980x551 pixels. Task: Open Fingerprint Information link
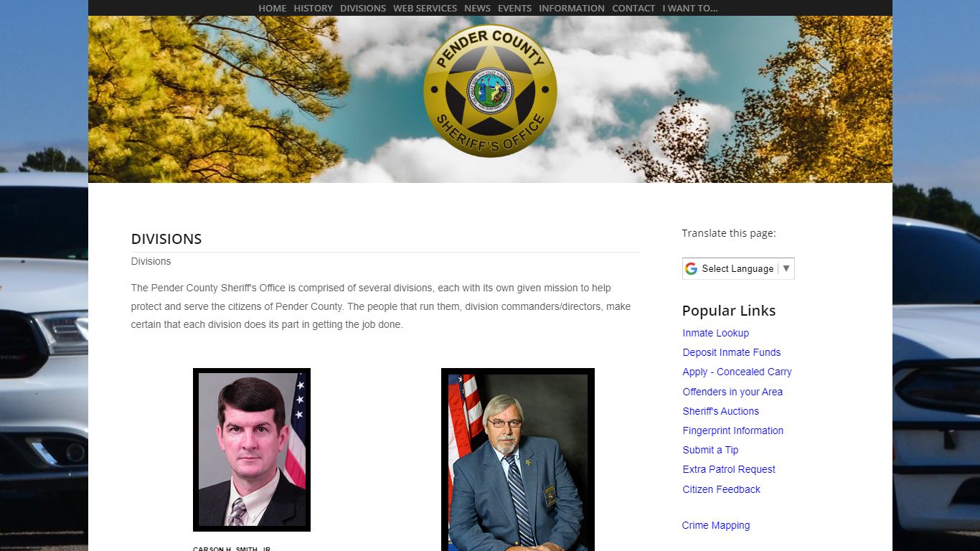(x=732, y=430)
